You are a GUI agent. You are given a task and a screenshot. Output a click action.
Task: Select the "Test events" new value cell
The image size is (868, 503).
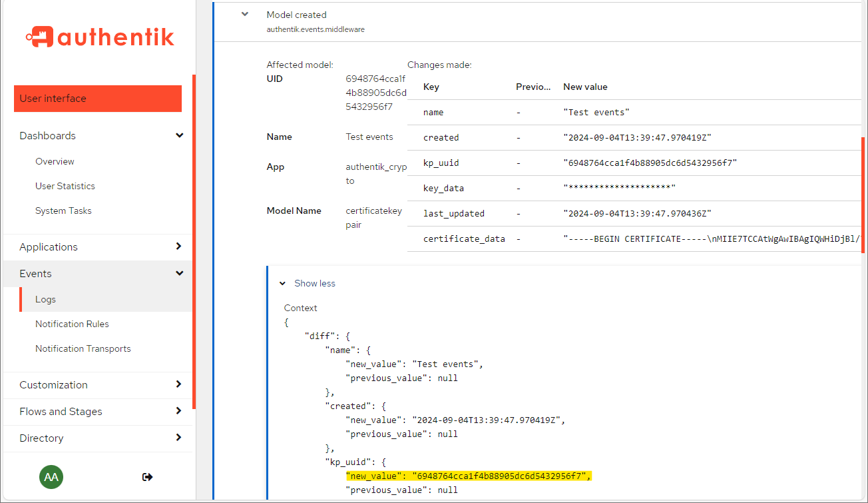(x=596, y=113)
